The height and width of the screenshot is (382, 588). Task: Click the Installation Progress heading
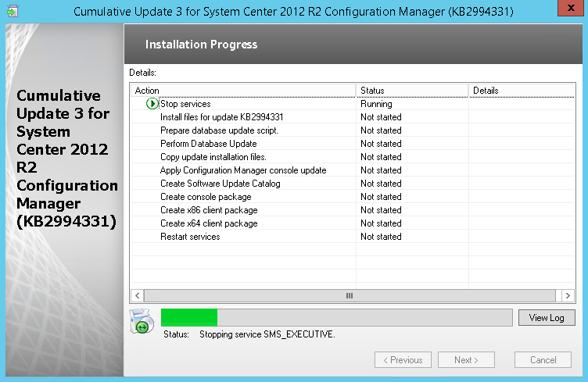pos(202,45)
